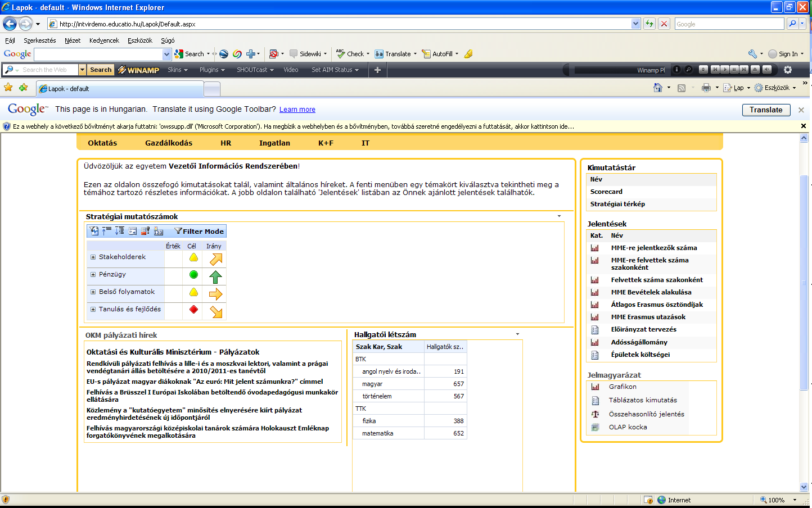Close the yellow add-on information bar

[804, 126]
